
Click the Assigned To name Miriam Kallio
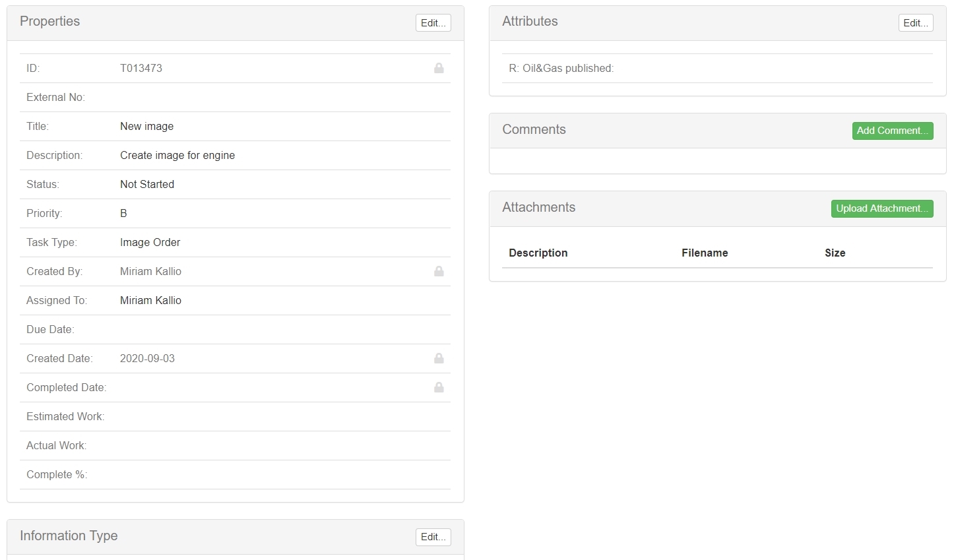[150, 300]
